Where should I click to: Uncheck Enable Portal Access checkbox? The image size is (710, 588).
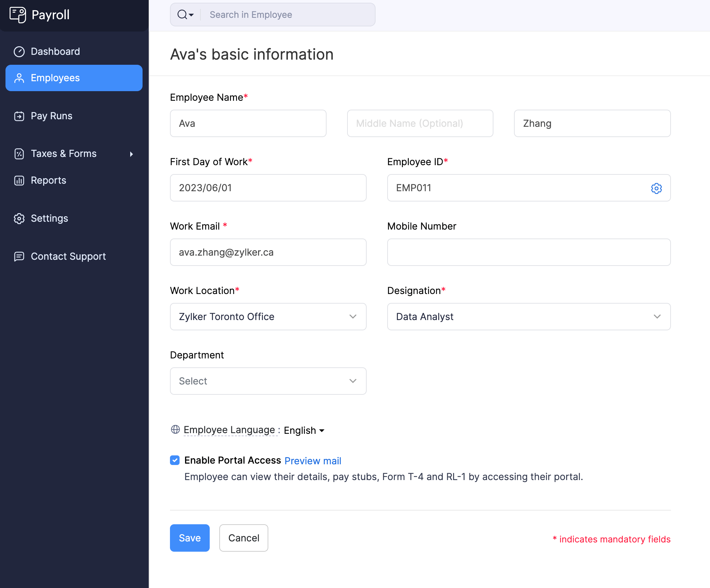point(175,460)
